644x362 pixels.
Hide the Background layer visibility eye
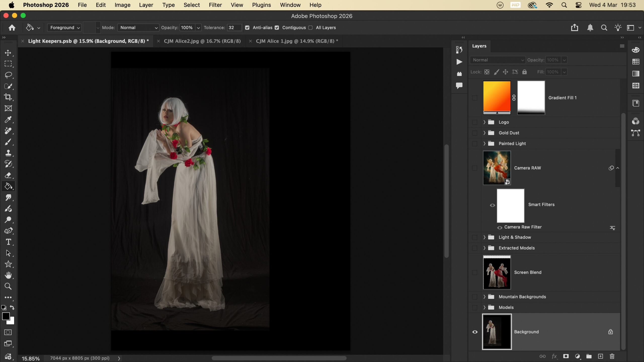(x=475, y=332)
